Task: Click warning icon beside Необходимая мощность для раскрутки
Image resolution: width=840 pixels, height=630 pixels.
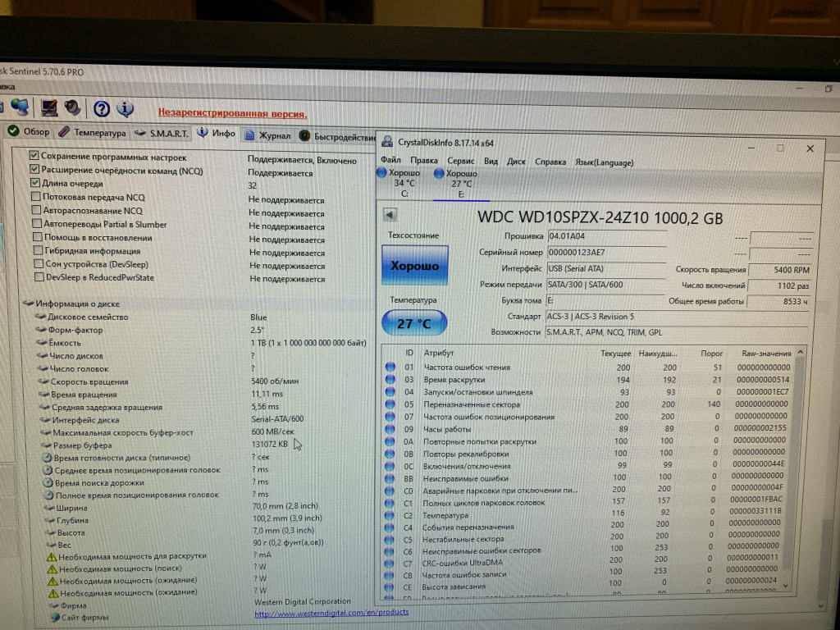Action: [x=52, y=557]
